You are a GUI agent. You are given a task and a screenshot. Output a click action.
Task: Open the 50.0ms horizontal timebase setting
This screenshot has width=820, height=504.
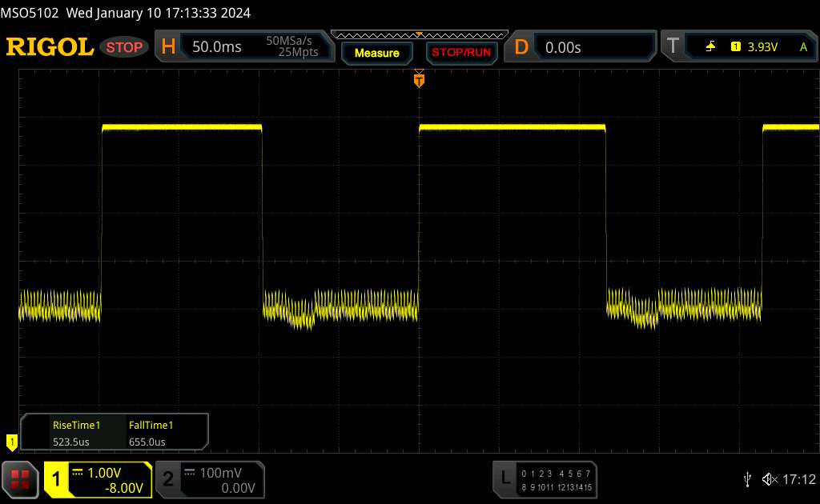[217, 47]
